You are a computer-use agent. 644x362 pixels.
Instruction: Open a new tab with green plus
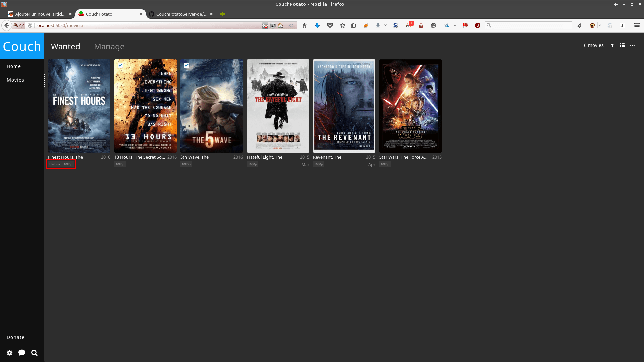tap(222, 14)
